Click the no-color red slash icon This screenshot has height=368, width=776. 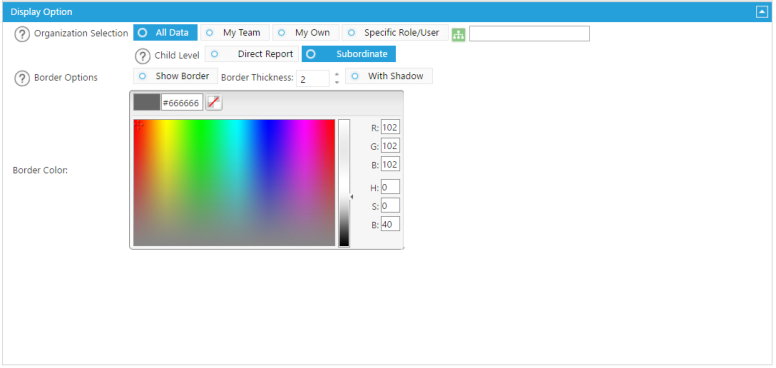214,102
